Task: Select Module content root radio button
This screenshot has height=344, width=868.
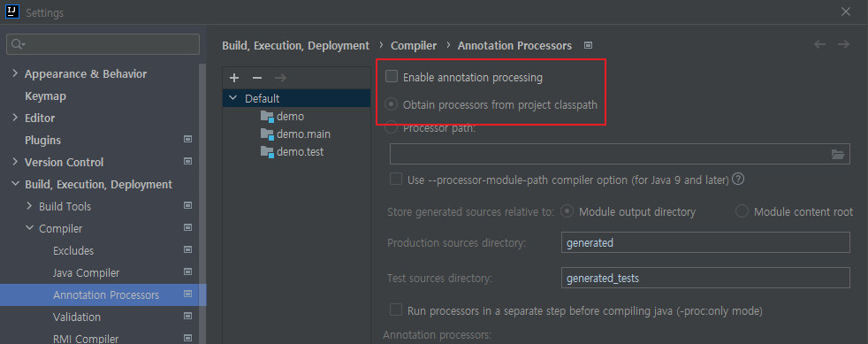Action: [x=742, y=211]
